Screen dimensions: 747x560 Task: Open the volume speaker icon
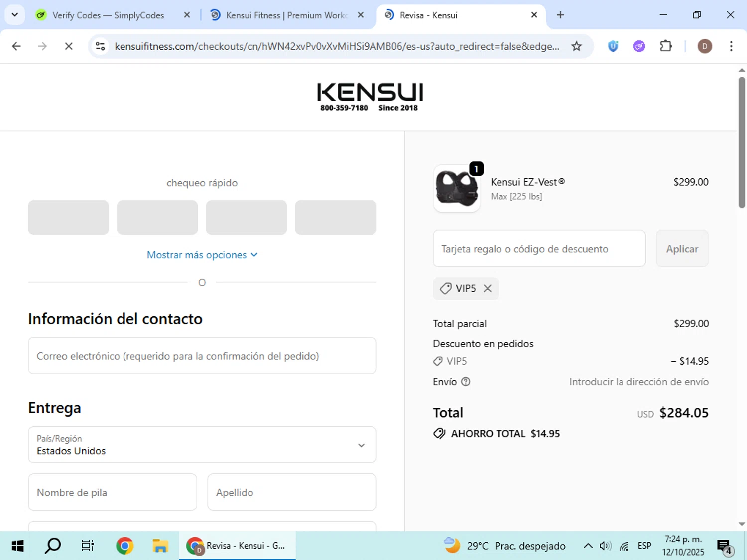pyautogui.click(x=605, y=546)
